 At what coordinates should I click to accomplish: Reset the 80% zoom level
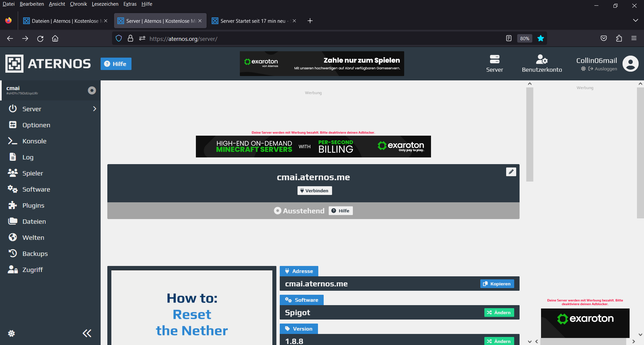[x=525, y=39]
